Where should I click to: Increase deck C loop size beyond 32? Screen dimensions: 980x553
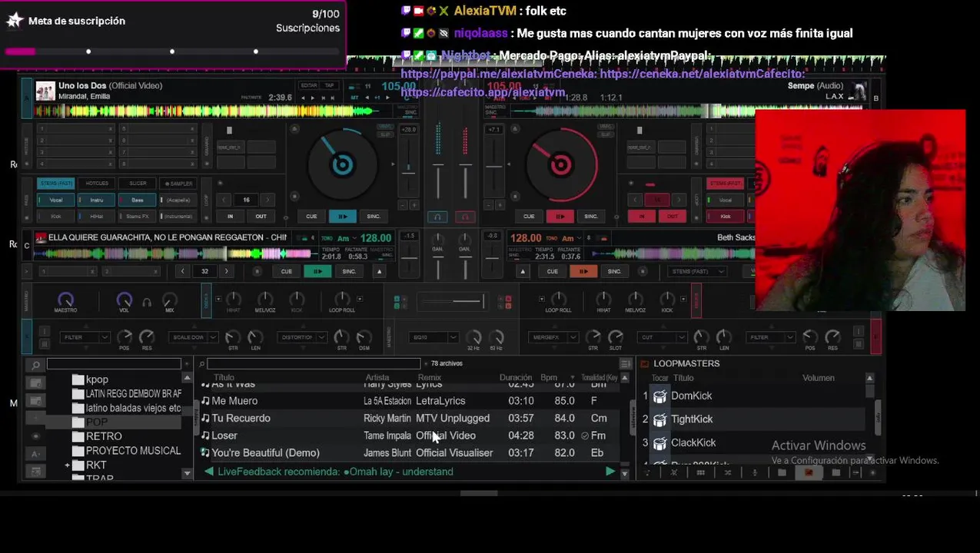pos(226,271)
